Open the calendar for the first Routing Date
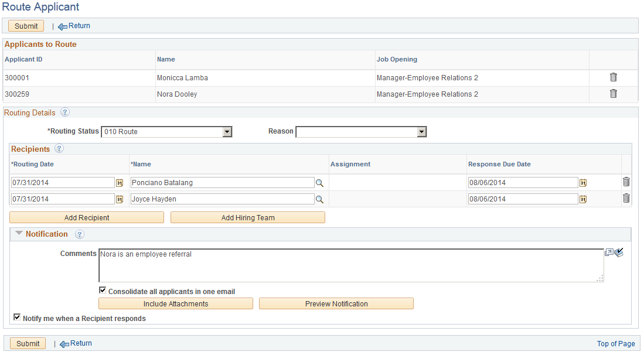This screenshot has height=355, width=644. pyautogui.click(x=119, y=183)
